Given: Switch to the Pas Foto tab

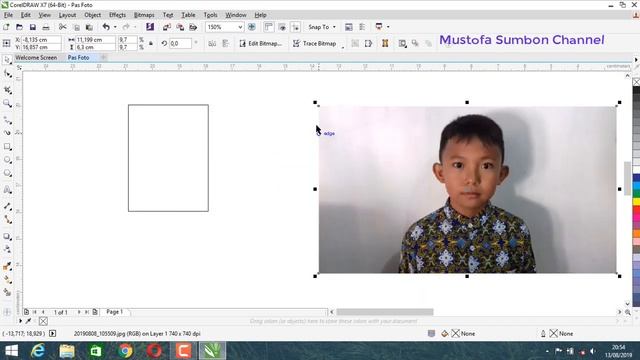Looking at the screenshot, I should coord(78,58).
